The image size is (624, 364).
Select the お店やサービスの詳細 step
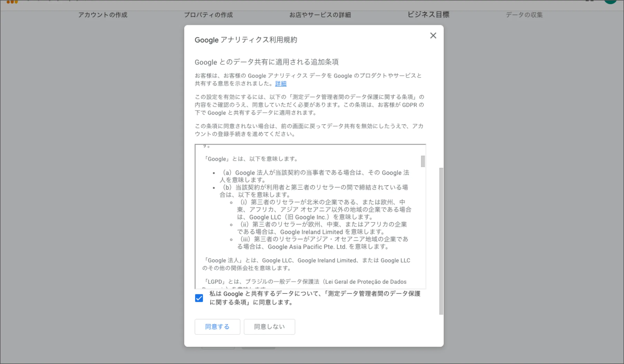(320, 15)
